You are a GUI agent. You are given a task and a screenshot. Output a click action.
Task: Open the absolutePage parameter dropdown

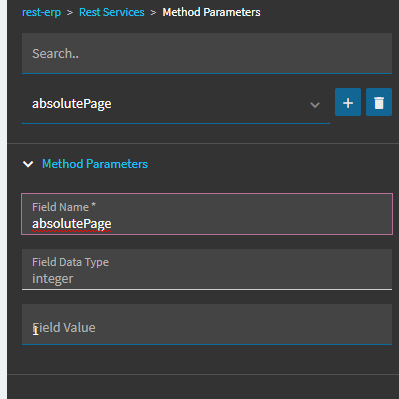pos(176,104)
